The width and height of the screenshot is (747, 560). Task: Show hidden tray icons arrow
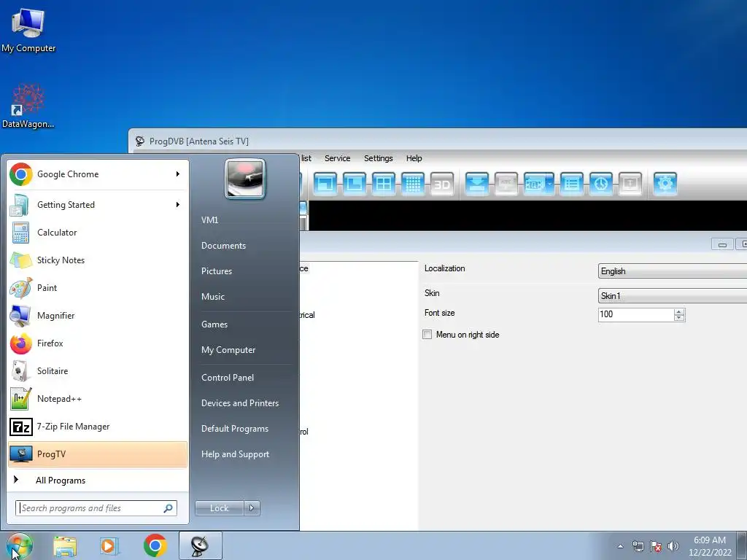[620, 546]
